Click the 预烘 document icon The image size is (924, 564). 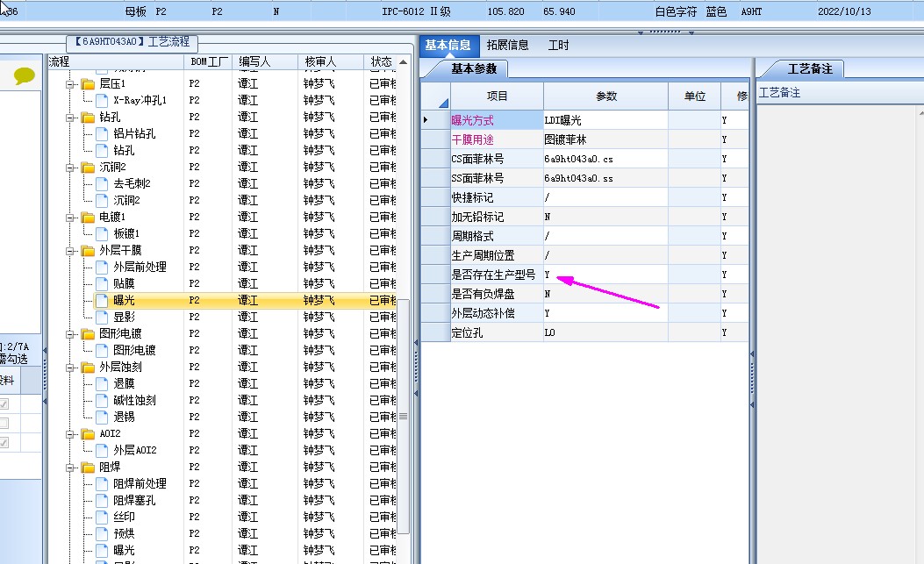[x=102, y=534]
